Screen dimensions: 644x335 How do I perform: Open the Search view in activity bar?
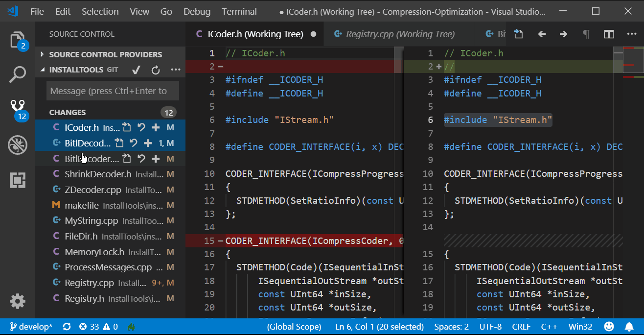(x=18, y=74)
